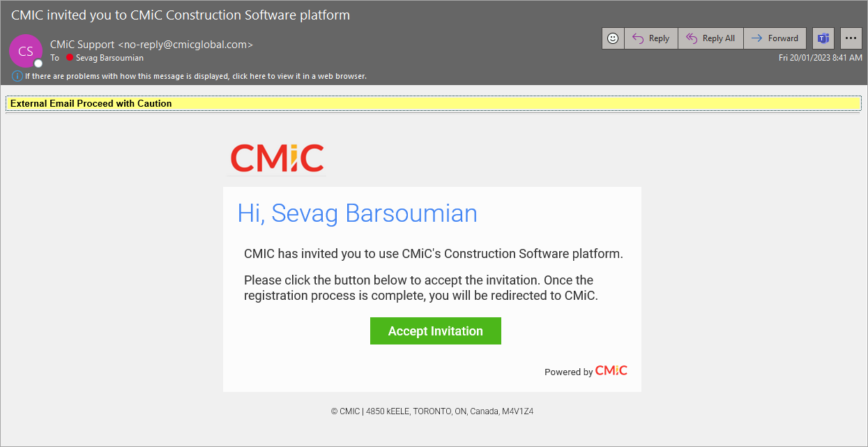Select recipient name Sevag Barsoumian
The image size is (868, 447).
(x=109, y=58)
